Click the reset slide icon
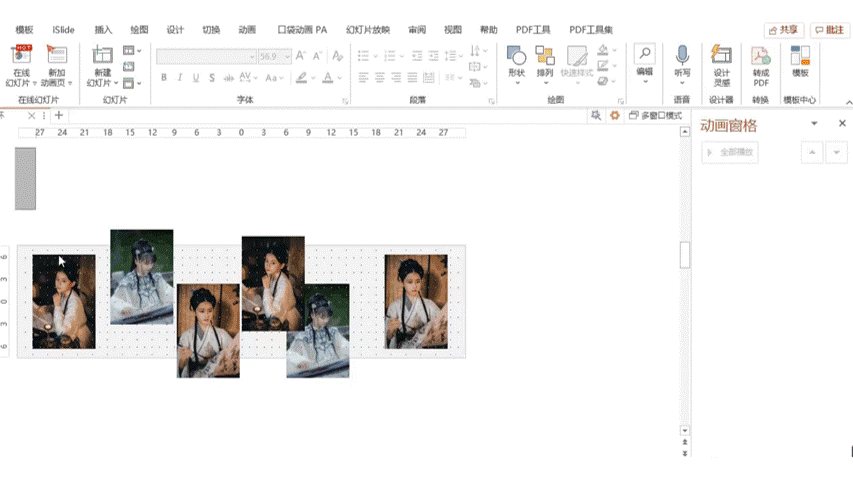The width and height of the screenshot is (853, 480). click(129, 66)
